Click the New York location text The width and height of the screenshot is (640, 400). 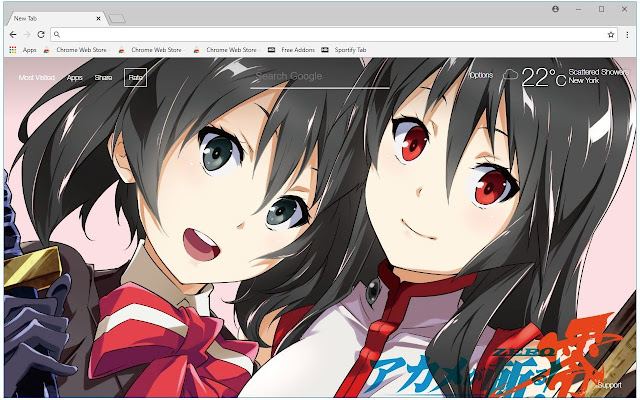[584, 80]
